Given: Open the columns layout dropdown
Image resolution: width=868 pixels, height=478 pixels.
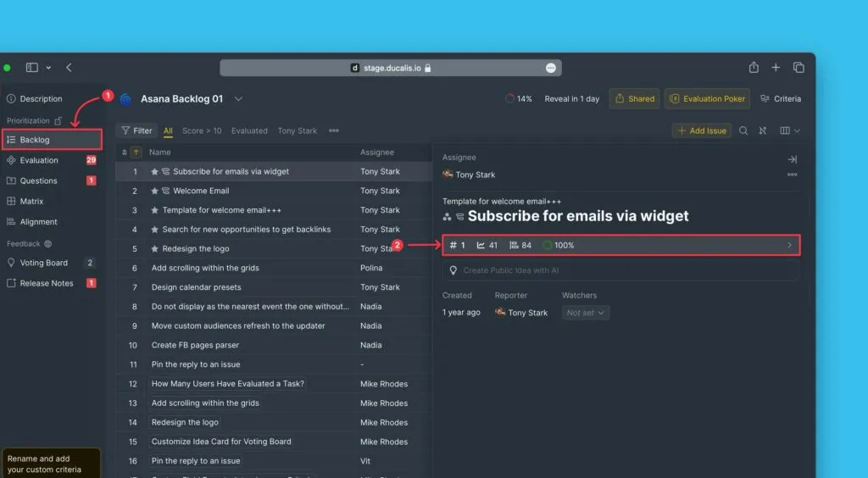Looking at the screenshot, I should tap(789, 131).
